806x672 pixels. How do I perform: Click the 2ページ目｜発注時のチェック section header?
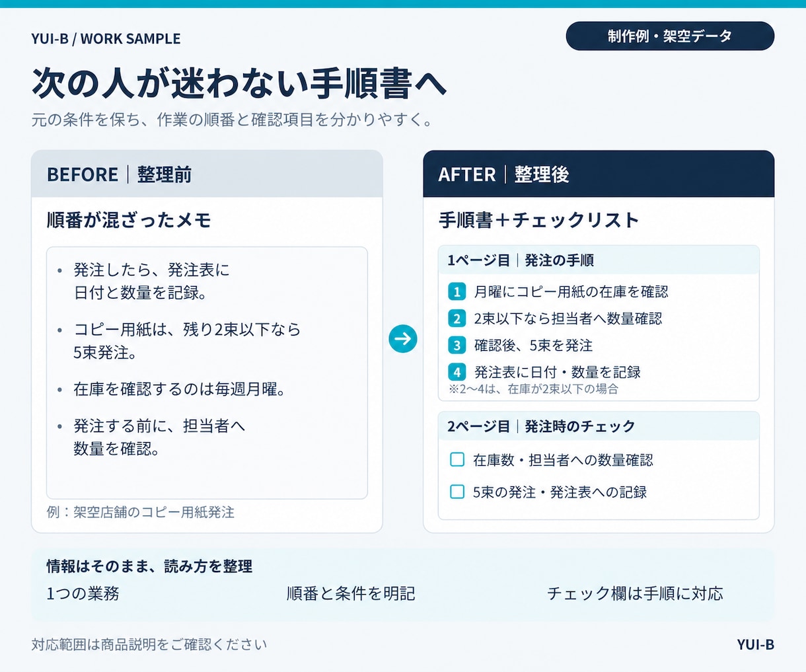[599, 426]
